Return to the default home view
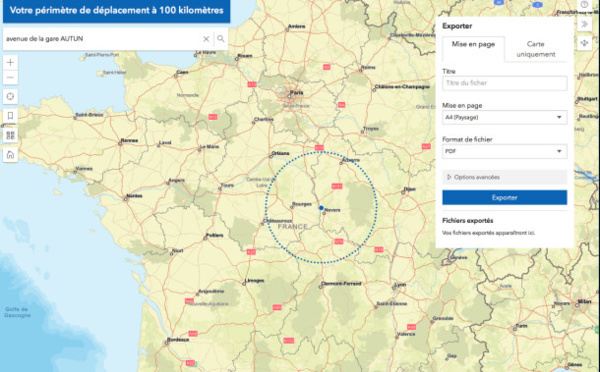This screenshot has width=600, height=372. pos(10,155)
